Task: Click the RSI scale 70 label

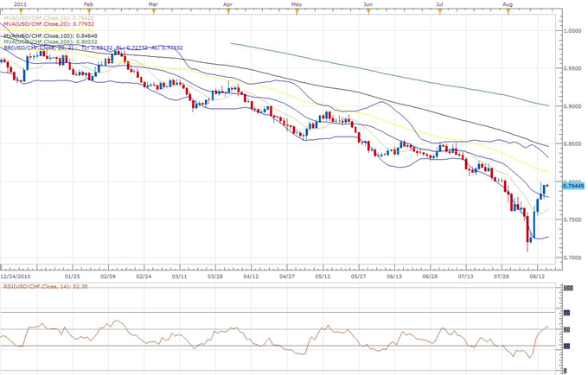Action: click(567, 313)
